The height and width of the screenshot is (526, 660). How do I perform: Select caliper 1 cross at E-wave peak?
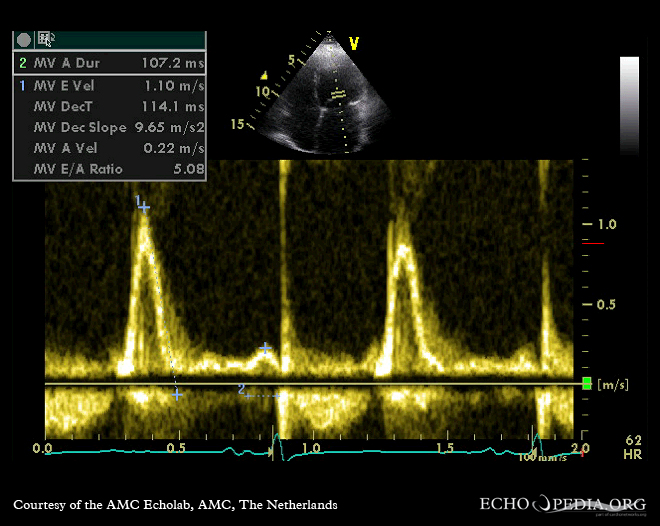(145, 207)
